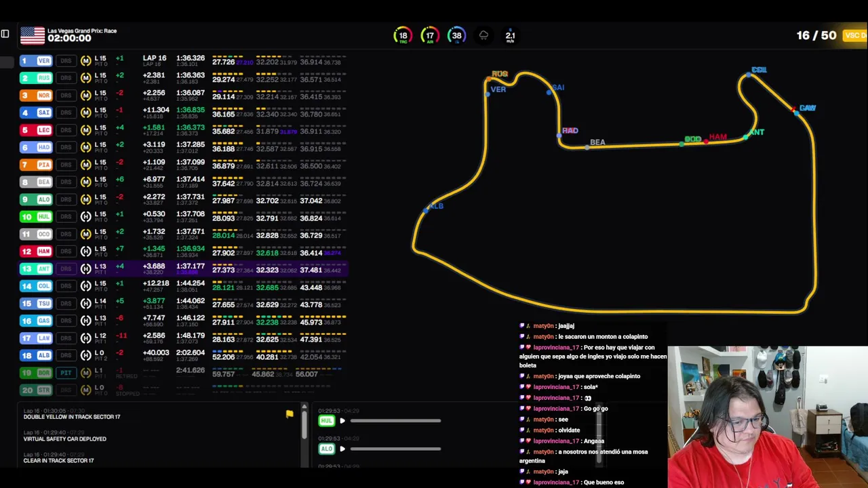Screen dimensions: 868x488
Task: Click the HUL badge in team radio
Action: 326,421
